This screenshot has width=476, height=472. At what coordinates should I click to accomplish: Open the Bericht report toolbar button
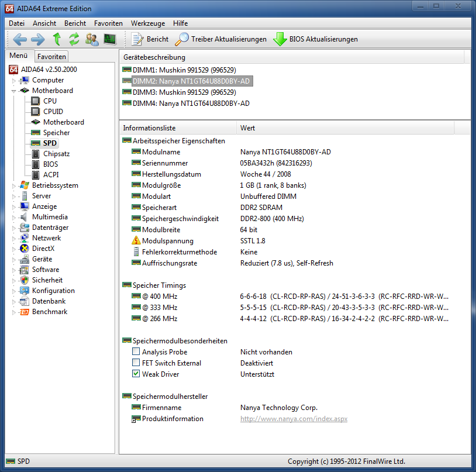(x=150, y=39)
